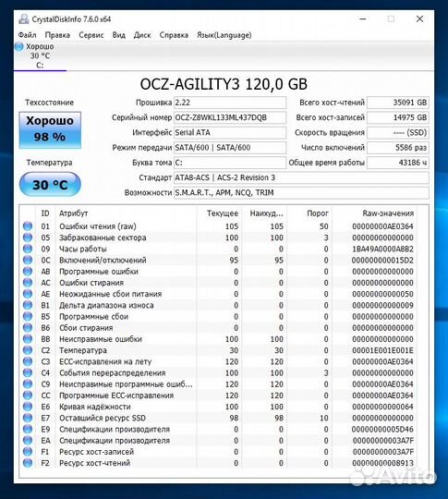
Task: Click the Хорошо 98 % health status button
Action: pos(50,130)
